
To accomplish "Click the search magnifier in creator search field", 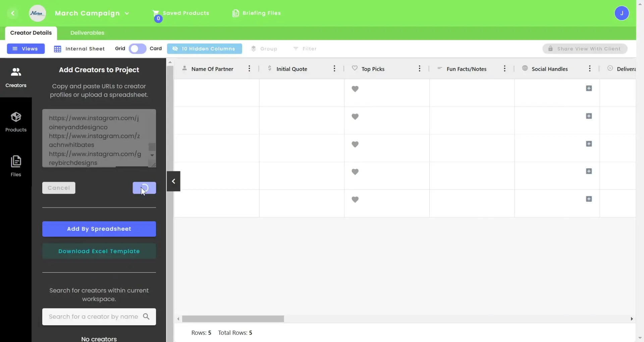I will tap(147, 317).
